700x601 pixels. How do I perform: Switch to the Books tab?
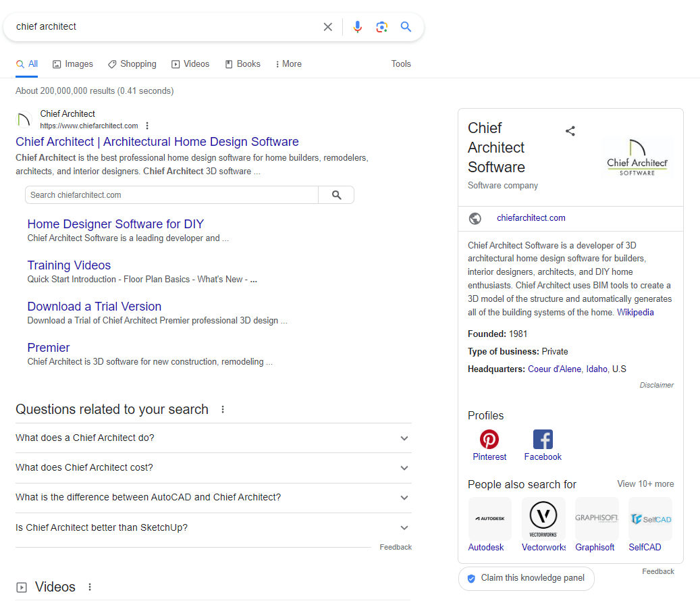pos(242,64)
